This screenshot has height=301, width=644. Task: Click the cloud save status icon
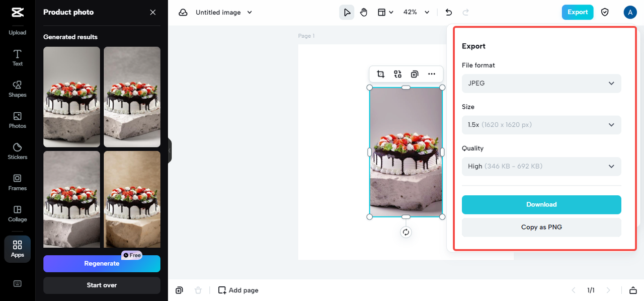tap(183, 12)
